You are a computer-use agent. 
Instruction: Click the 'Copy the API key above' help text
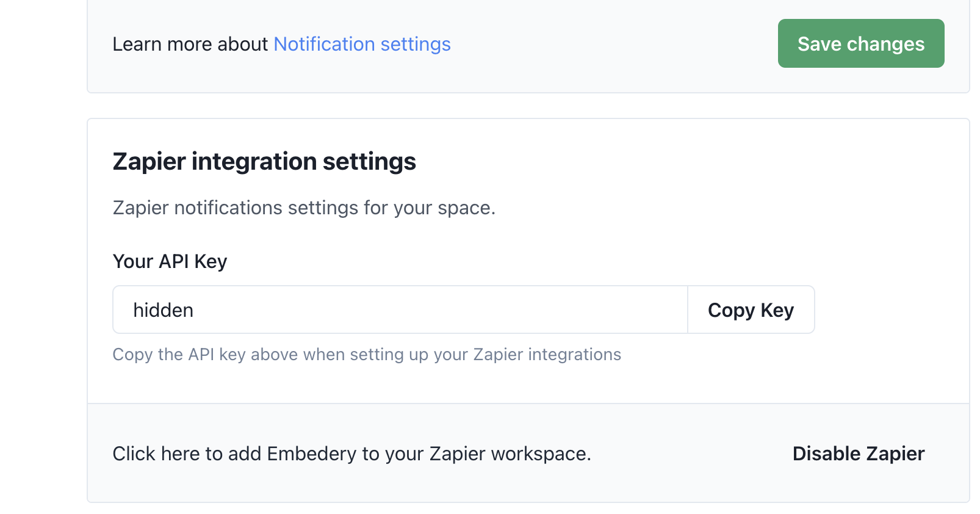pyautogui.click(x=367, y=355)
